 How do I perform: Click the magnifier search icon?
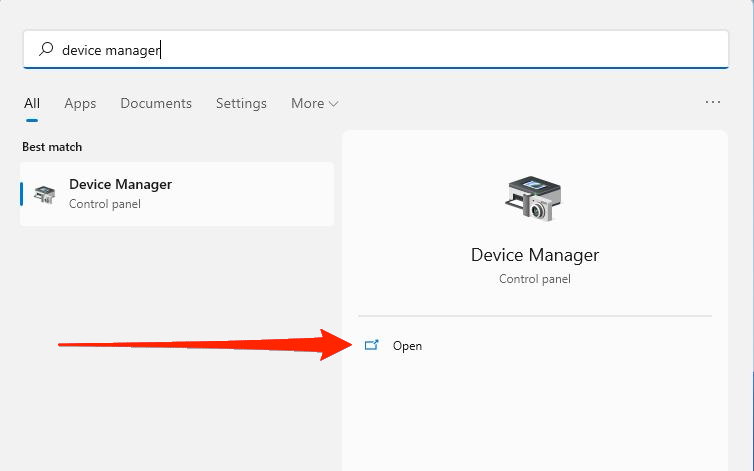click(46, 49)
